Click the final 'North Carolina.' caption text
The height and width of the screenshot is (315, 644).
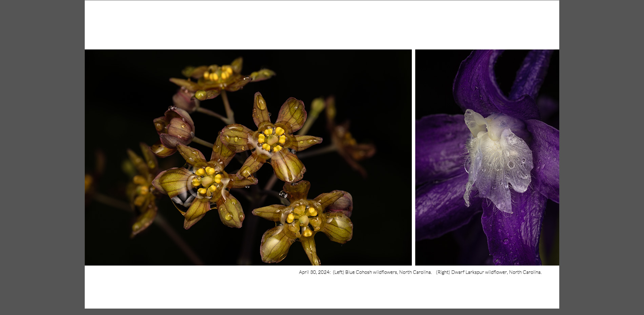(525, 272)
